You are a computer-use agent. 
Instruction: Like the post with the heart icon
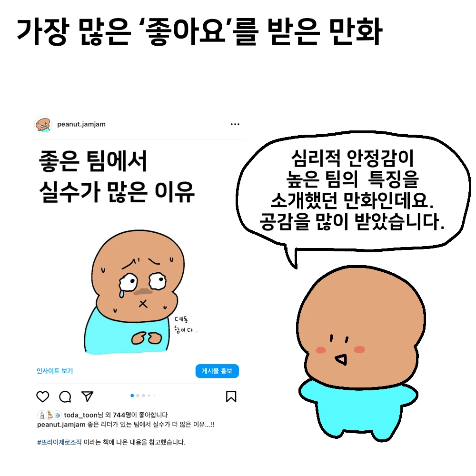[42, 397]
